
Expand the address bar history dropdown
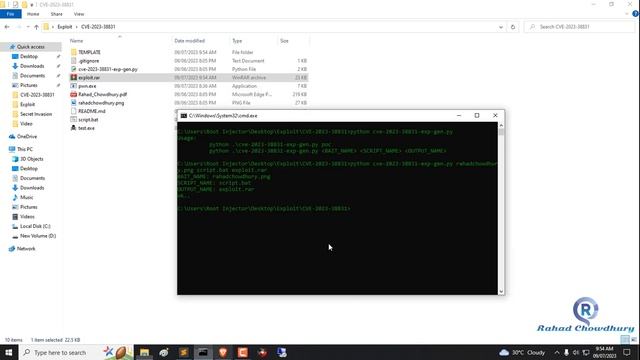pyautogui.click(x=501, y=27)
